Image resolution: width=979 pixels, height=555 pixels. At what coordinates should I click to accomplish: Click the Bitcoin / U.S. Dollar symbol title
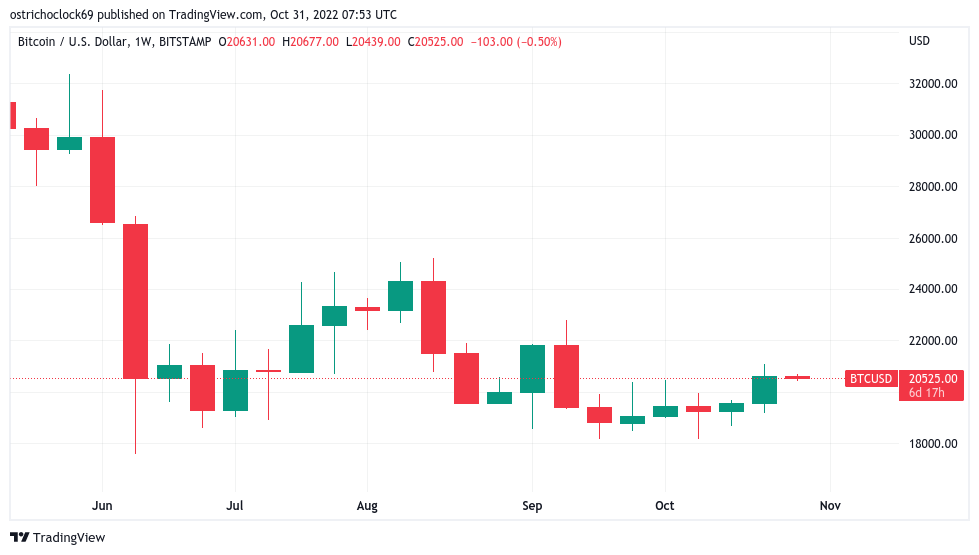point(72,42)
